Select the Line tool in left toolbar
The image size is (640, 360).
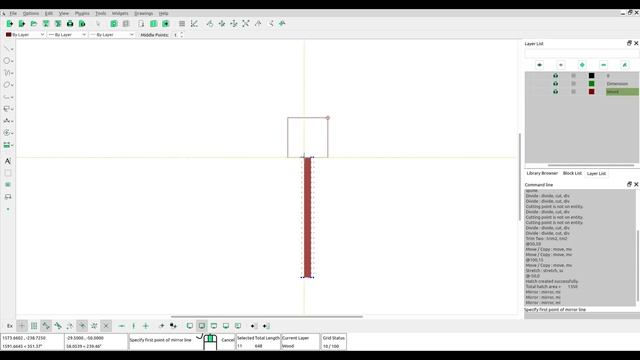(x=7, y=49)
